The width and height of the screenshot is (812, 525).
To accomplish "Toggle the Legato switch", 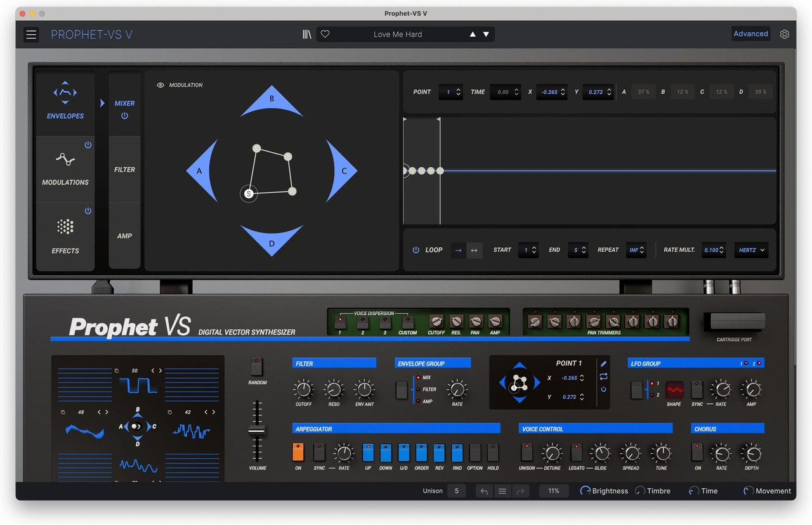I will [576, 452].
